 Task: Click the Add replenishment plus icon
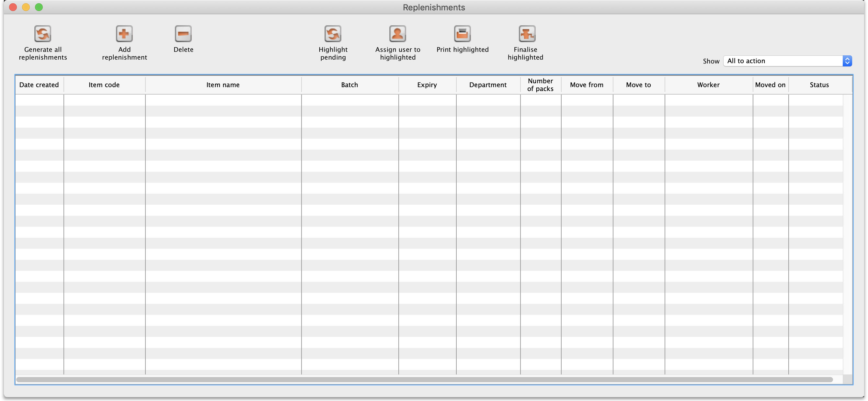pyautogui.click(x=124, y=34)
